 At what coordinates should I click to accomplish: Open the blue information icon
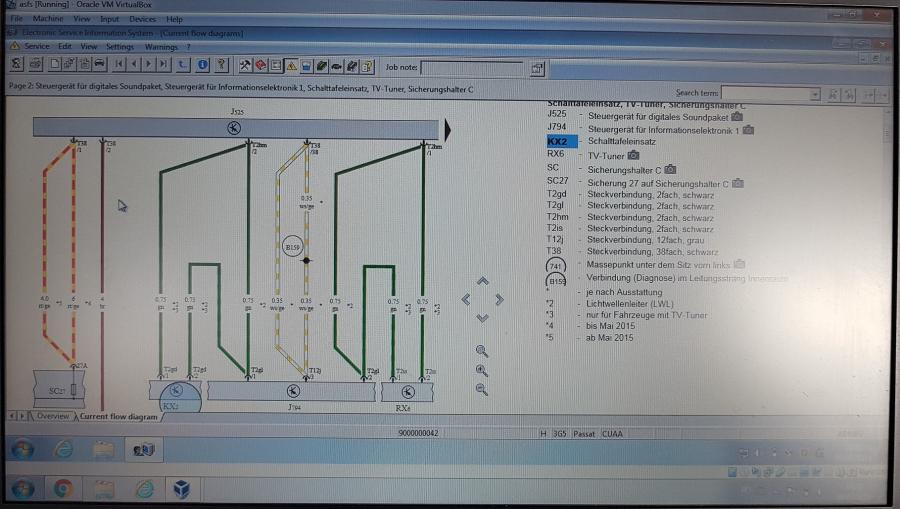(x=203, y=65)
